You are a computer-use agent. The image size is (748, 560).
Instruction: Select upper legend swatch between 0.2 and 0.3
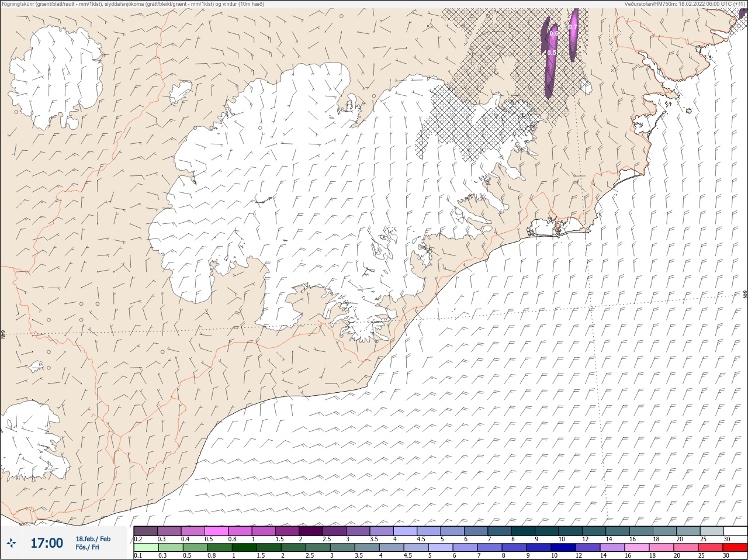[146, 531]
